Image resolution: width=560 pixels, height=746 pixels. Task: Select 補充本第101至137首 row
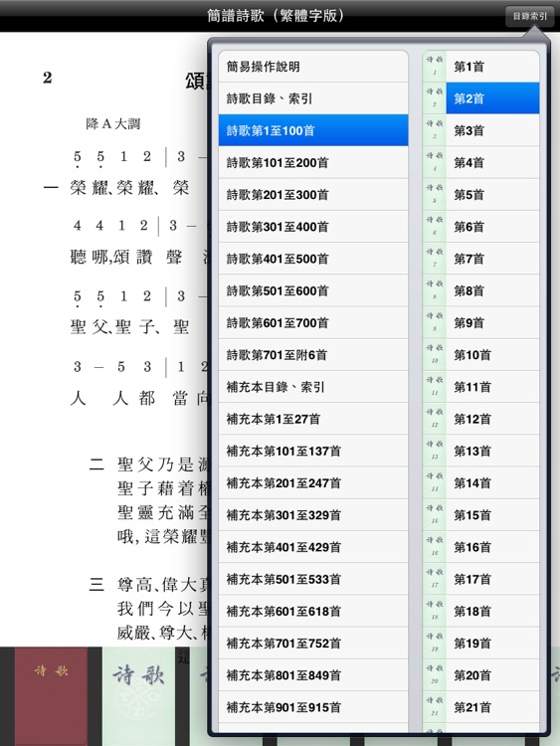tap(313, 451)
